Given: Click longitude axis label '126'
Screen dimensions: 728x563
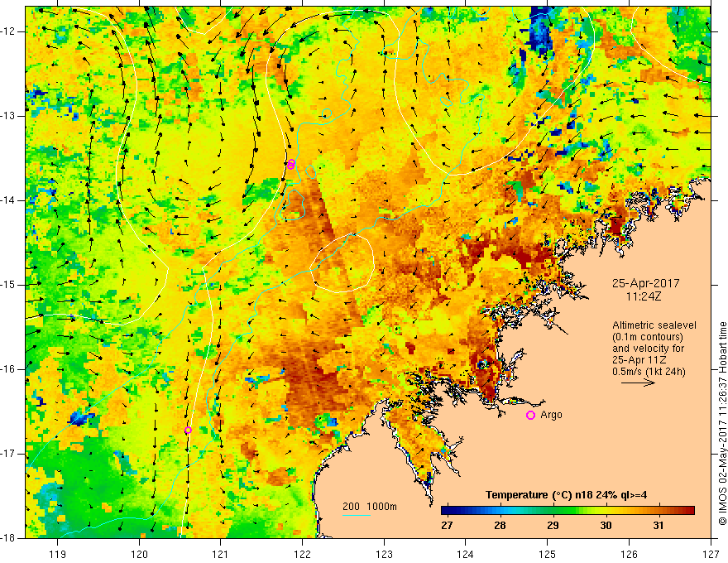Looking at the screenshot, I should pyautogui.click(x=629, y=554).
